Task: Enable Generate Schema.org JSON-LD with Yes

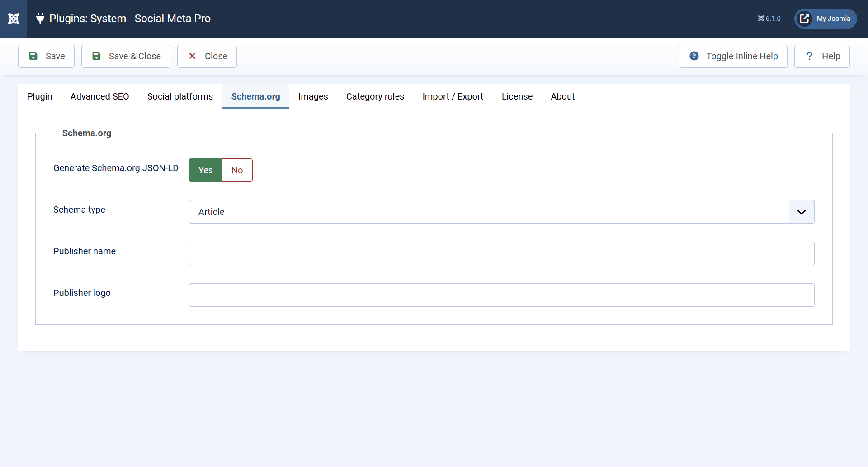Action: pos(205,170)
